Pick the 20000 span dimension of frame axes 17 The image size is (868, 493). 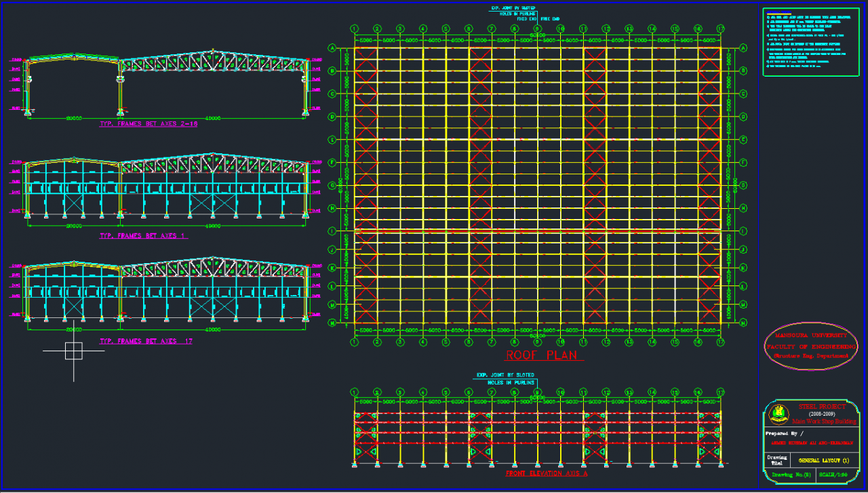coord(74,330)
